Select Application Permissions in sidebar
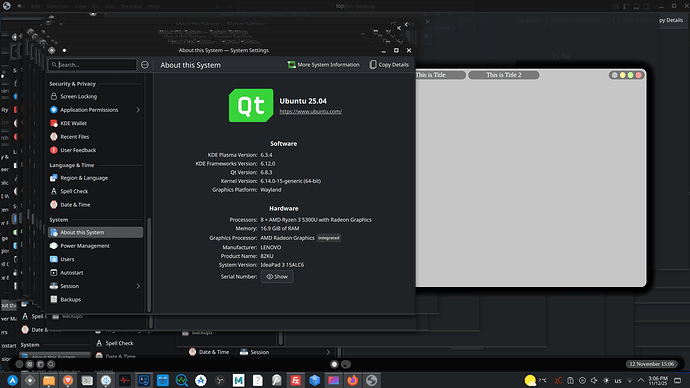Image resolution: width=690 pixels, height=388 pixels. tap(95, 110)
